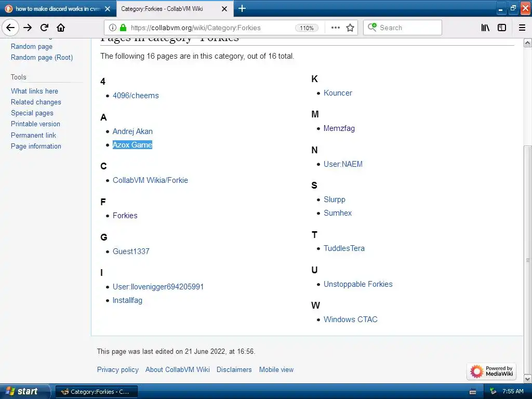Switch to the 'how to make discord works in cvm' tab
This screenshot has width=532, height=399.
point(58,9)
